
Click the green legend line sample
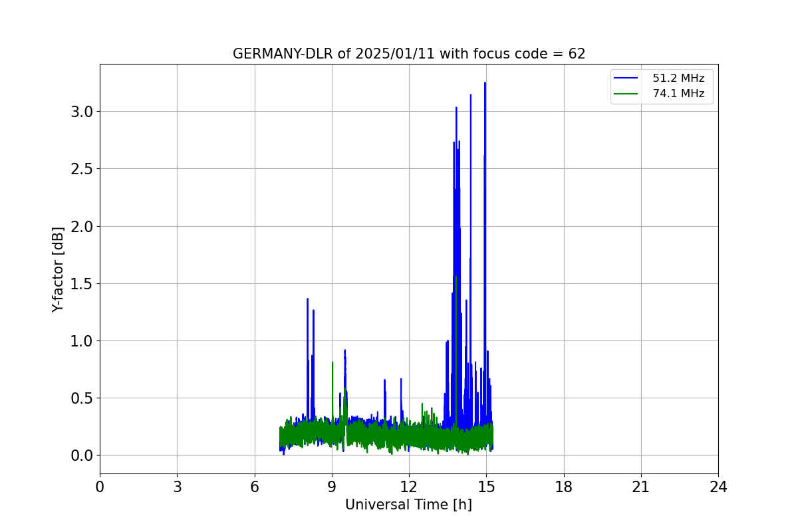627,94
